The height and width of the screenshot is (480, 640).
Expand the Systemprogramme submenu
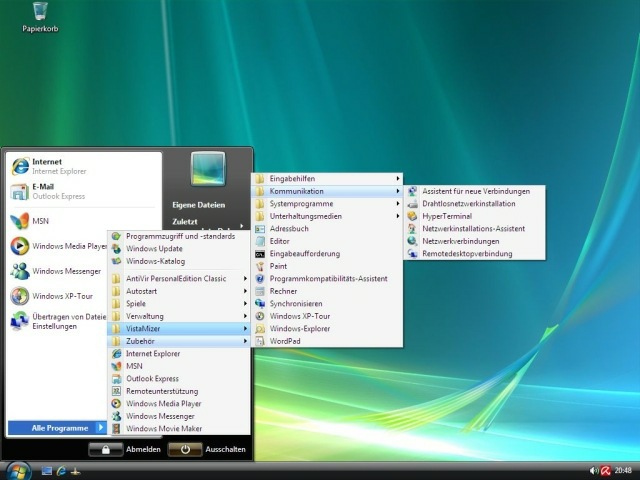[327, 204]
